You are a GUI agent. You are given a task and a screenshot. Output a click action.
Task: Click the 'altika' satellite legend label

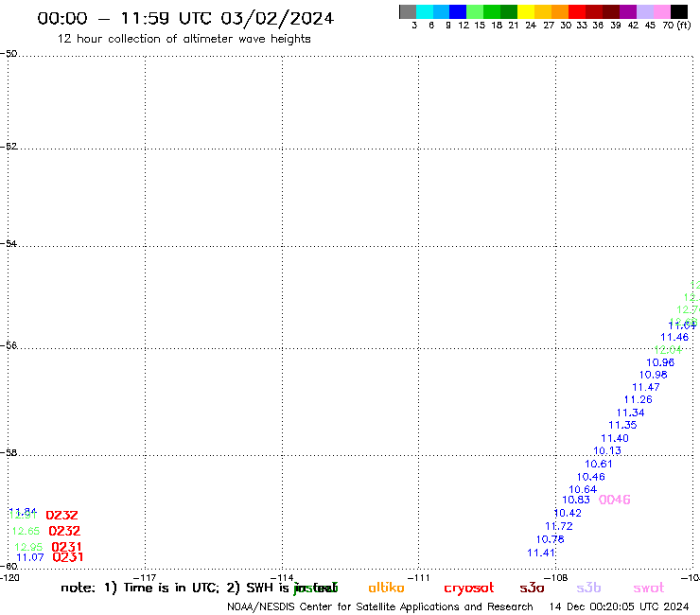tap(386, 588)
